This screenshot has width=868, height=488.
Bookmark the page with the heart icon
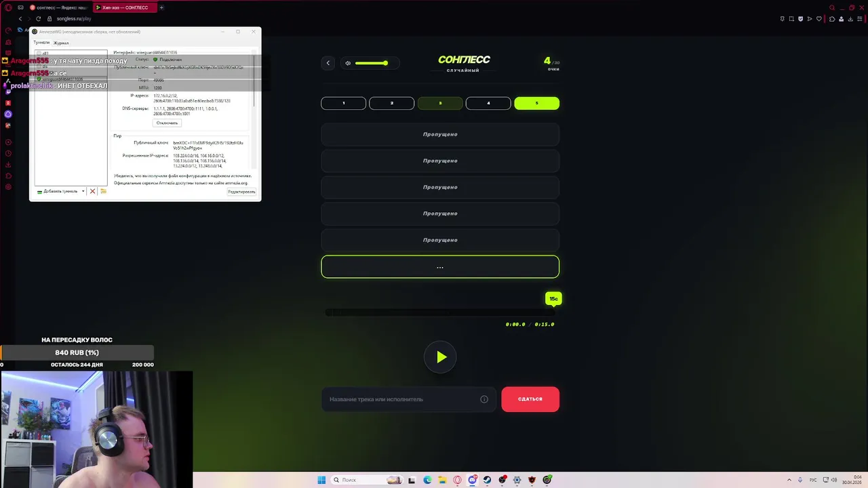(x=819, y=19)
